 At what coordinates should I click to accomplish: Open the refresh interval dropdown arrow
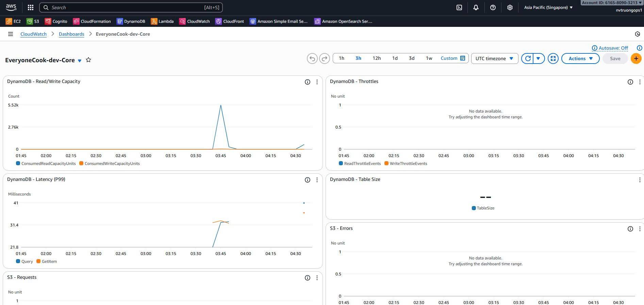tap(539, 58)
